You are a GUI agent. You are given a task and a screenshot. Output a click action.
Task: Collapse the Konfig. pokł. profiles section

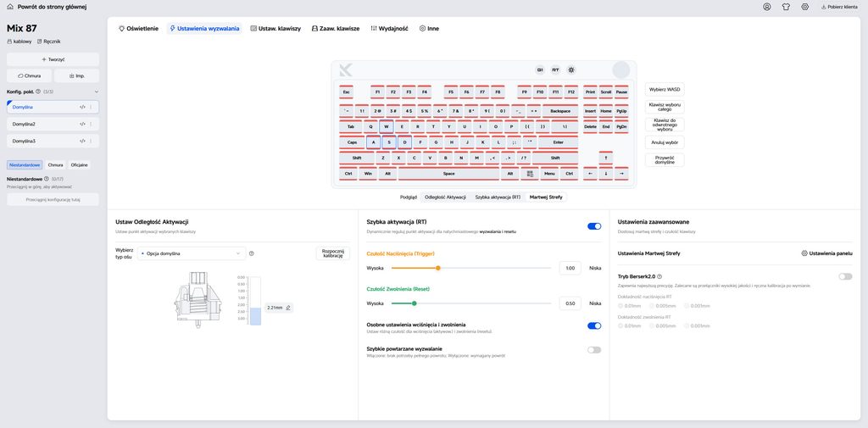pyautogui.click(x=97, y=92)
